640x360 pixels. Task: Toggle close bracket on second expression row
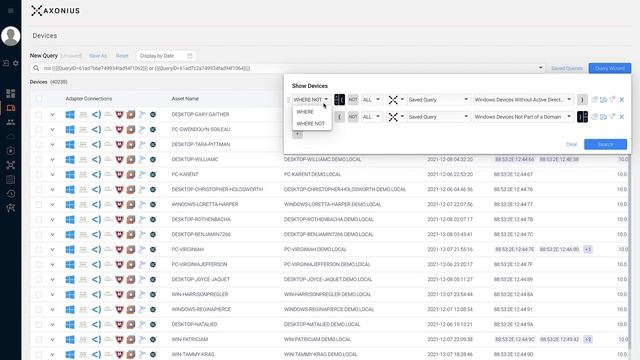tap(582, 117)
